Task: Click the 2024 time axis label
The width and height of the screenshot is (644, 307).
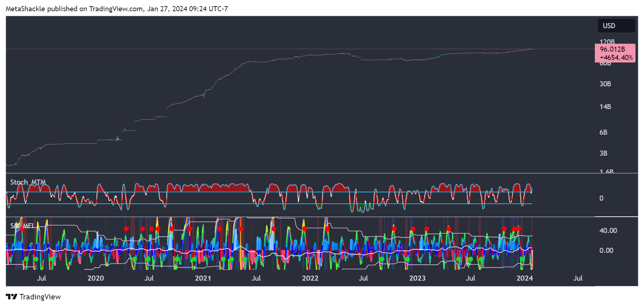Action: click(525, 278)
